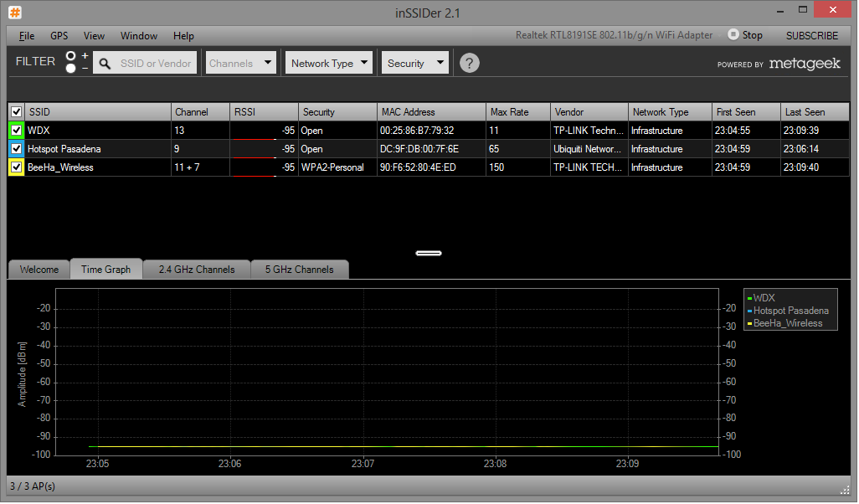Uncheck the BeeHa_Wireless checkbox
Screen dimensions: 859x504
[x=17, y=167]
